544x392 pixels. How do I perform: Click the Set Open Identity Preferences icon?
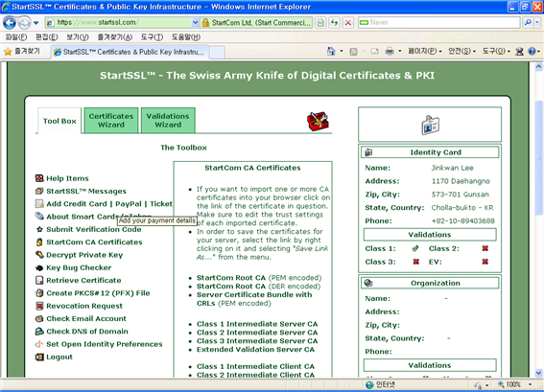pos(39,344)
